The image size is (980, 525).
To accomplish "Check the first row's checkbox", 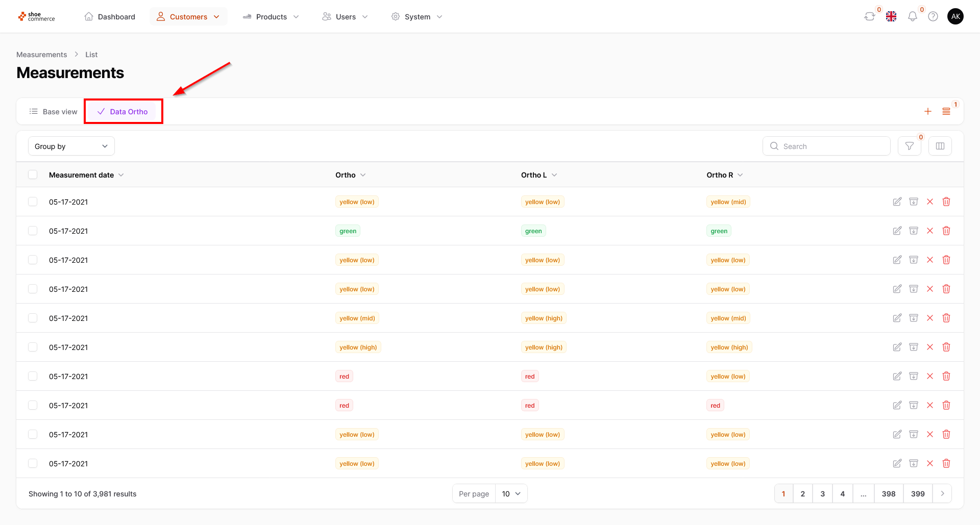I will (x=33, y=202).
